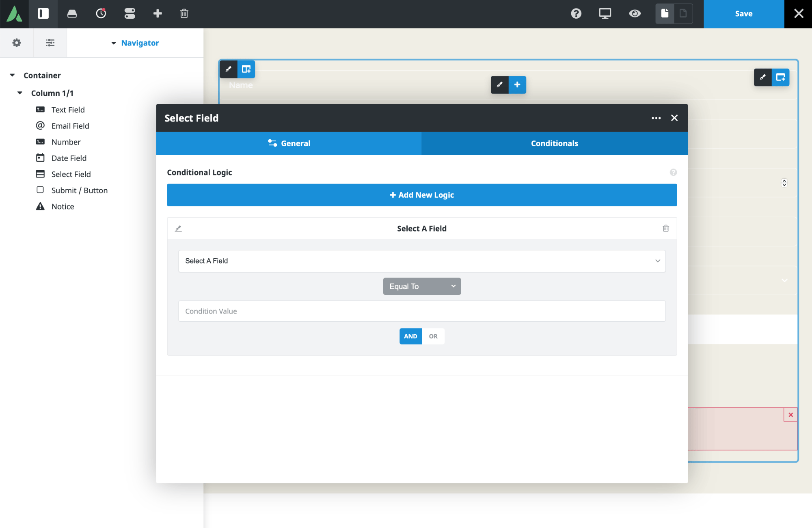Select the AND logic operator
Image resolution: width=812 pixels, height=528 pixels.
410,336
